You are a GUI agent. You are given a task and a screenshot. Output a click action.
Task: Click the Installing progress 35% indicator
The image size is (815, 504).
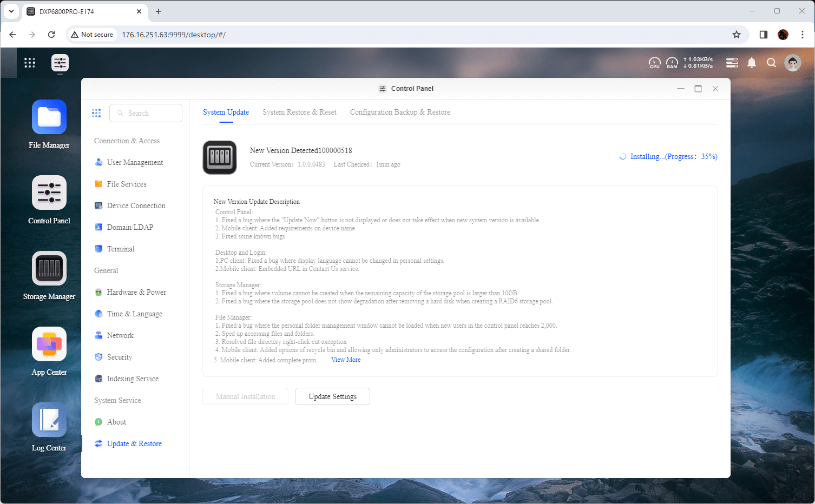(668, 156)
